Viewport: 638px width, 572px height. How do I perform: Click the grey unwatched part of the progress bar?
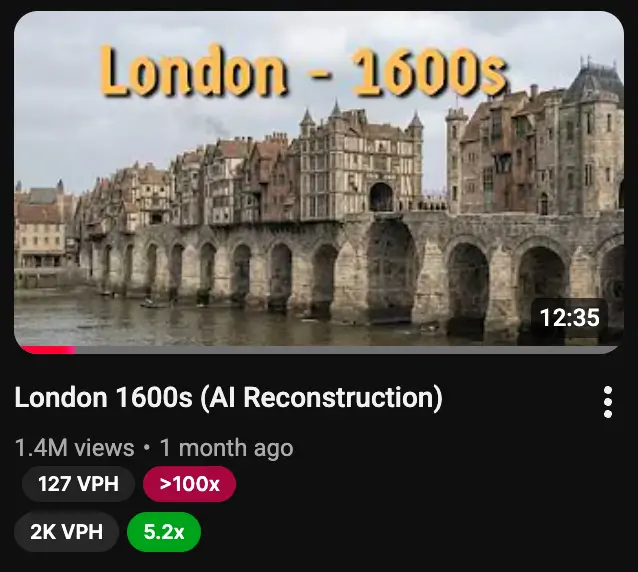click(x=346, y=350)
